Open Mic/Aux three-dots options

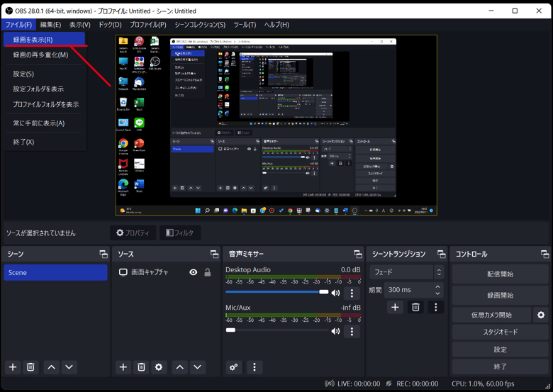352,331
